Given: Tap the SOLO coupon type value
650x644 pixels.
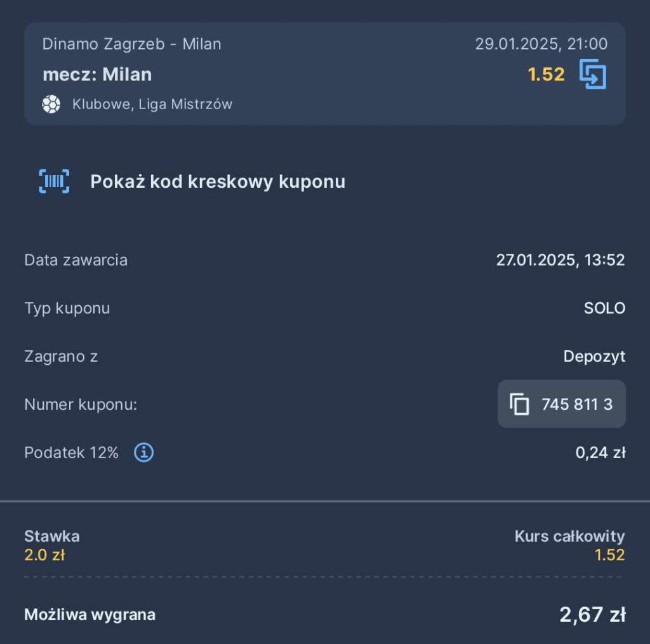Looking at the screenshot, I should pos(604,308).
